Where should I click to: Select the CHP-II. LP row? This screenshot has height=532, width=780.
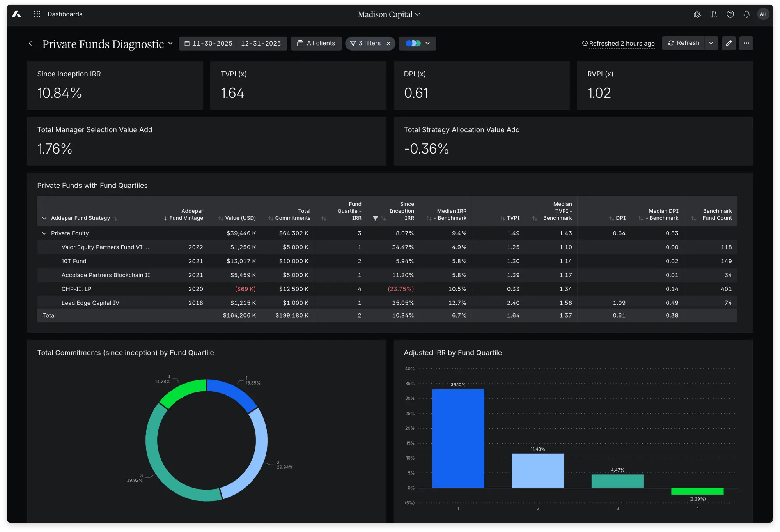[x=387, y=289]
